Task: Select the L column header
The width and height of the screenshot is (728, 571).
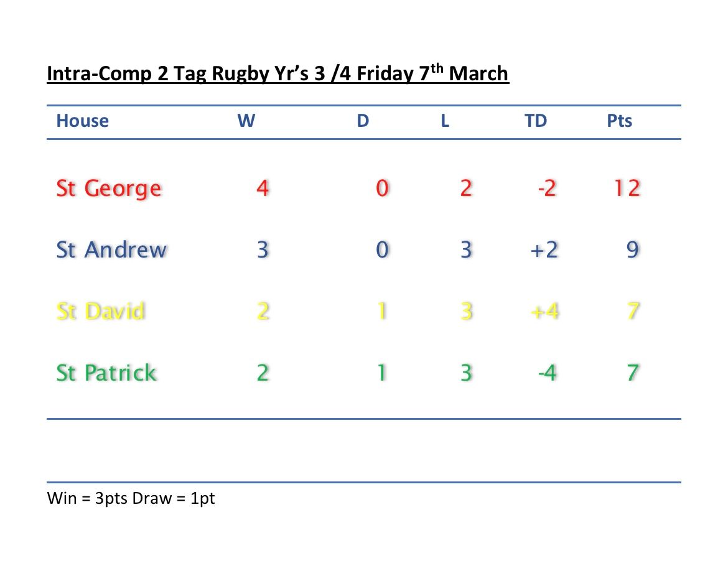Action: pyautogui.click(x=445, y=121)
